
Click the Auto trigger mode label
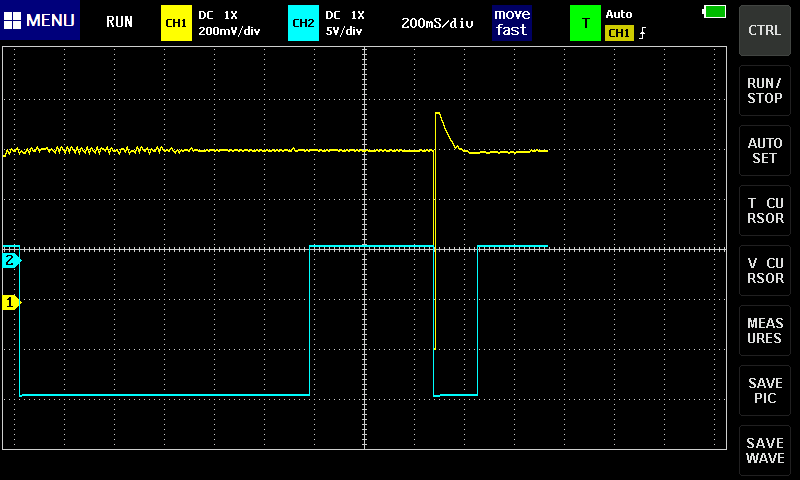tap(619, 14)
